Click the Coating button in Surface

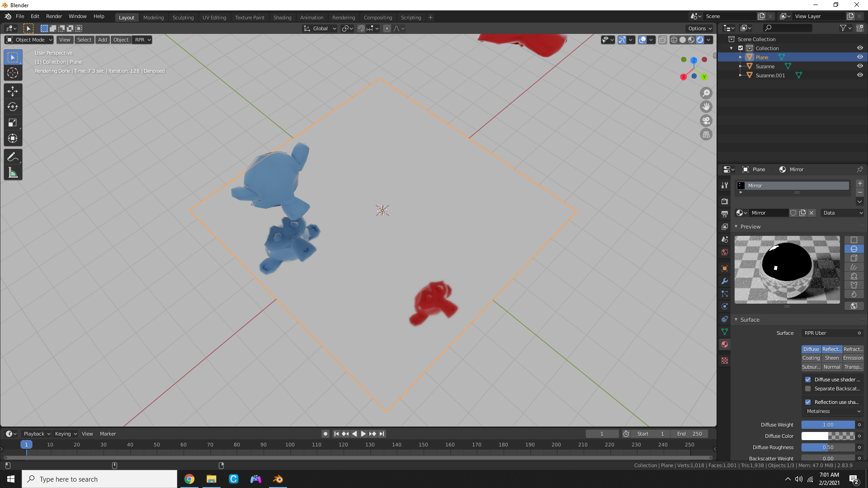(811, 358)
